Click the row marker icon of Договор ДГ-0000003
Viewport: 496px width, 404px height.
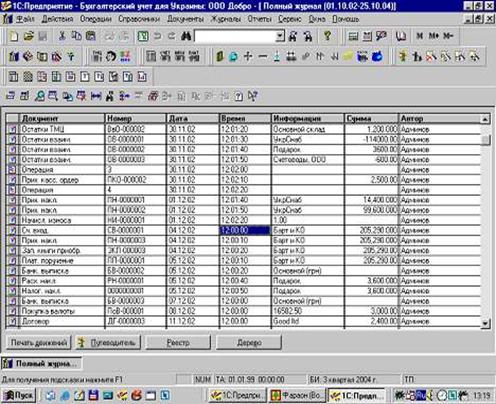point(12,321)
